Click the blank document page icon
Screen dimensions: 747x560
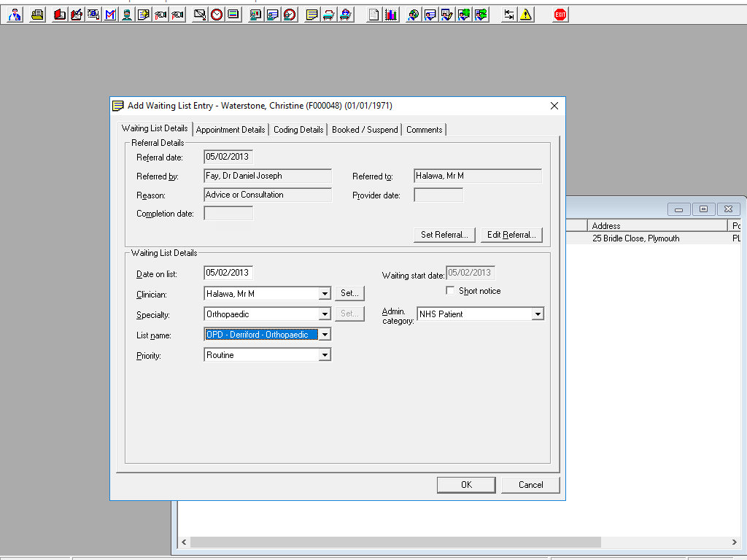pyautogui.click(x=374, y=15)
